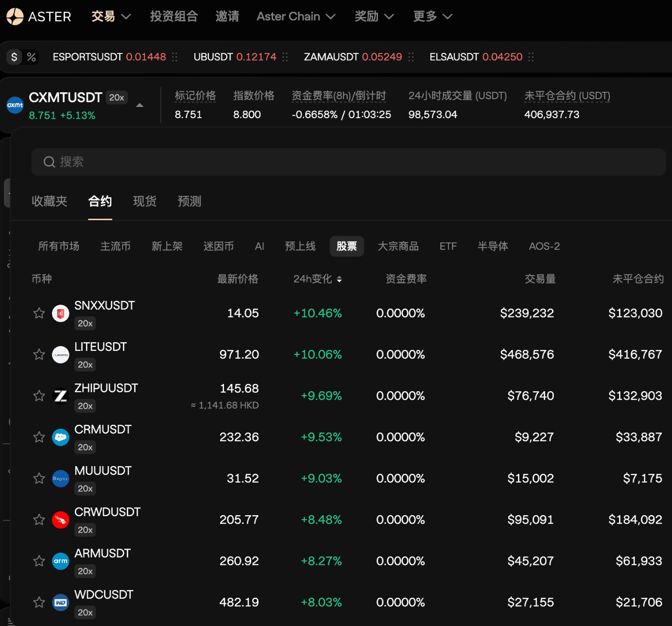Image resolution: width=672 pixels, height=626 pixels.
Task: Click the 未平仓合约 column header
Action: point(638,279)
